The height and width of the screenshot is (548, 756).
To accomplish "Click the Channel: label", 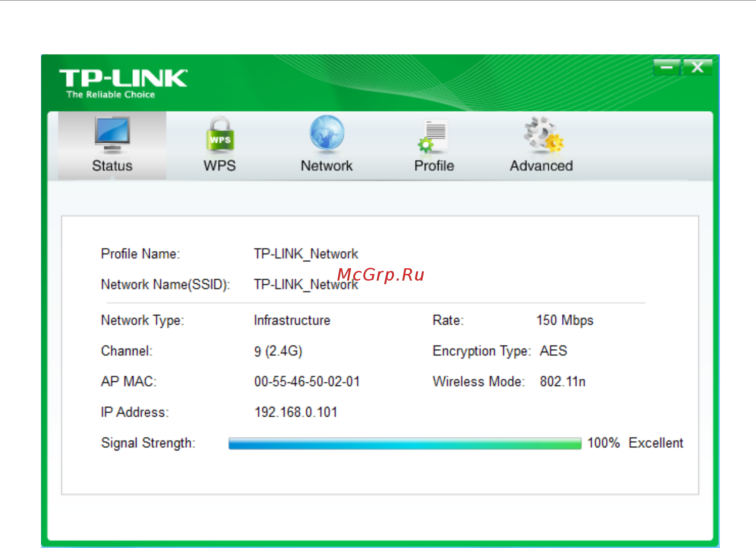I will pyautogui.click(x=127, y=351).
